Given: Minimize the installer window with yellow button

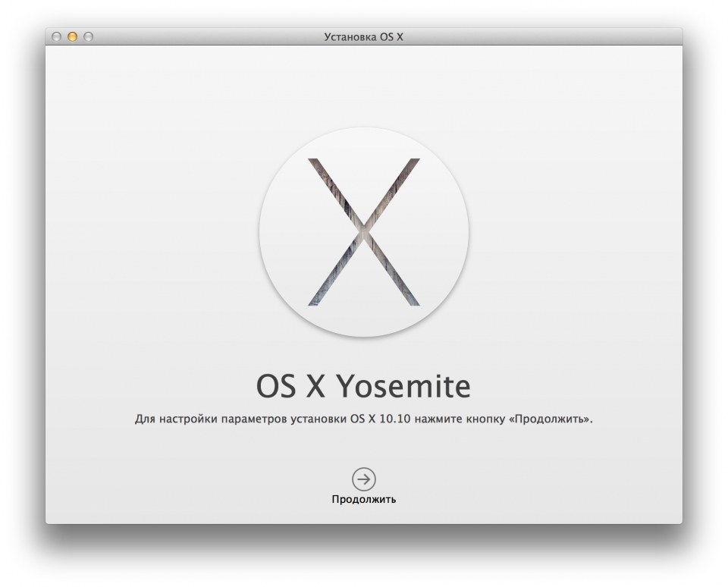Looking at the screenshot, I should 73,36.
